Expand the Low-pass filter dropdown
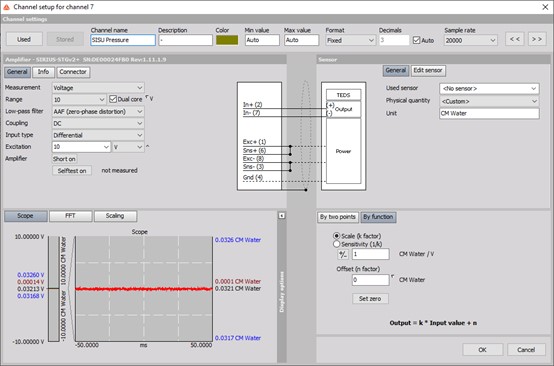The image size is (554, 366). point(98,112)
